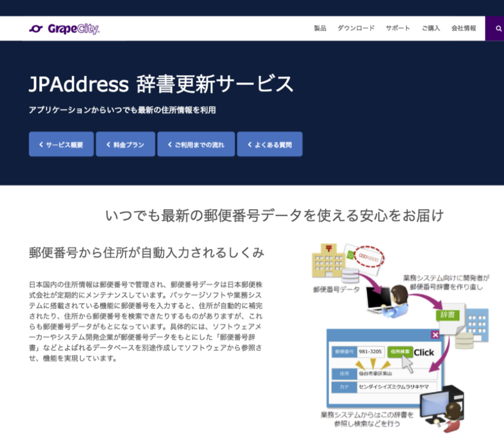
Task: Open the 会社情報 menu
Action: point(464,28)
